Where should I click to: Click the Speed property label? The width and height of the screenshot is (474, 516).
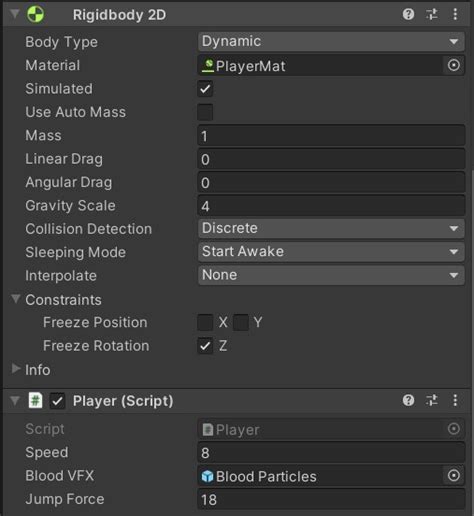click(47, 453)
